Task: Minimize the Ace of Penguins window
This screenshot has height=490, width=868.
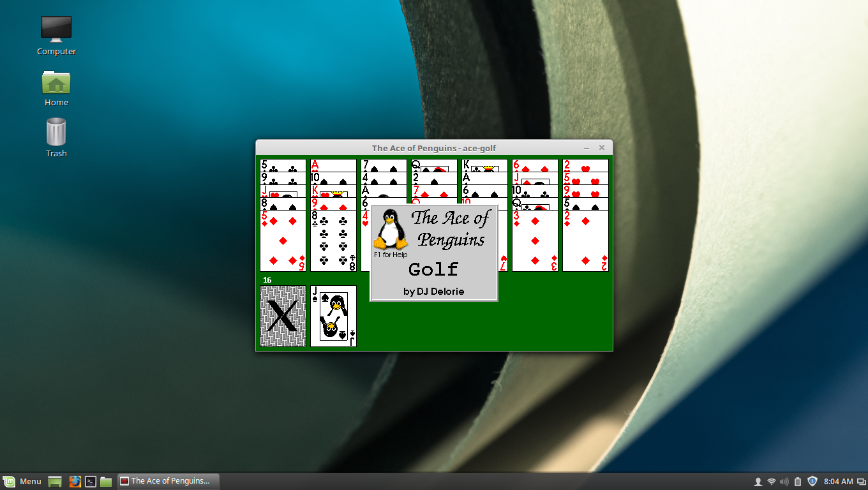Action: (x=587, y=148)
